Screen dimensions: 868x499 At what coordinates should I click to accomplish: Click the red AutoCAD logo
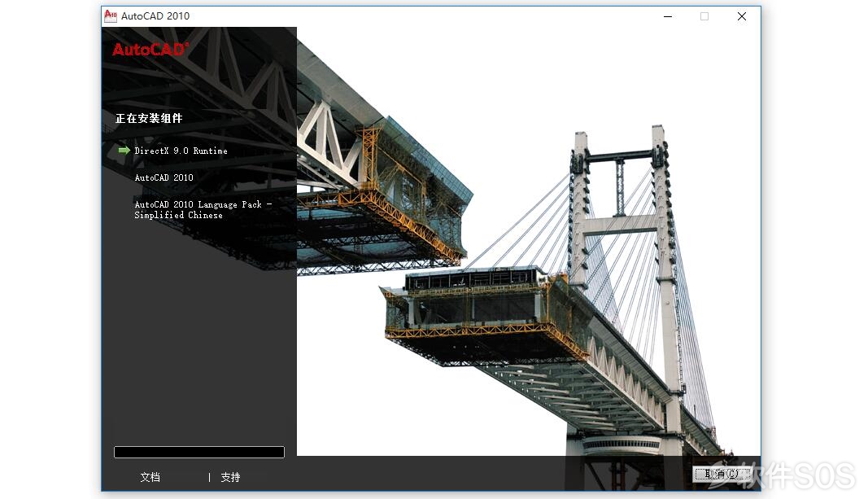coord(150,50)
